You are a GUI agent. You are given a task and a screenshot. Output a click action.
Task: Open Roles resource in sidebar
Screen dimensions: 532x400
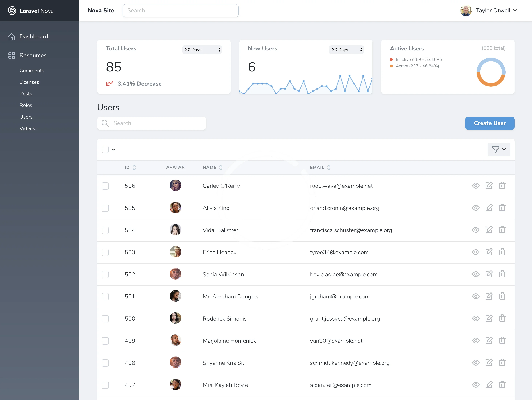[x=26, y=105]
